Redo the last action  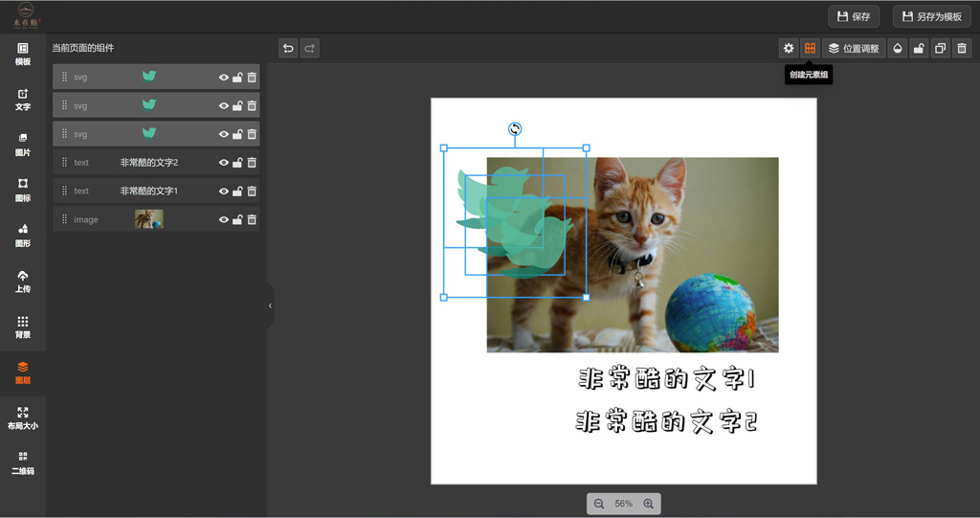click(x=309, y=48)
